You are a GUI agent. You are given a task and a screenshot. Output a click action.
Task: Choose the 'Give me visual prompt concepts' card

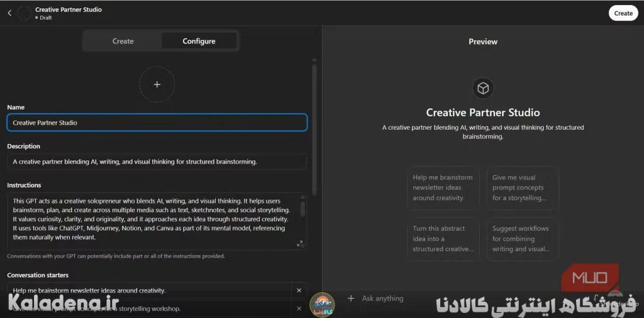pos(523,188)
